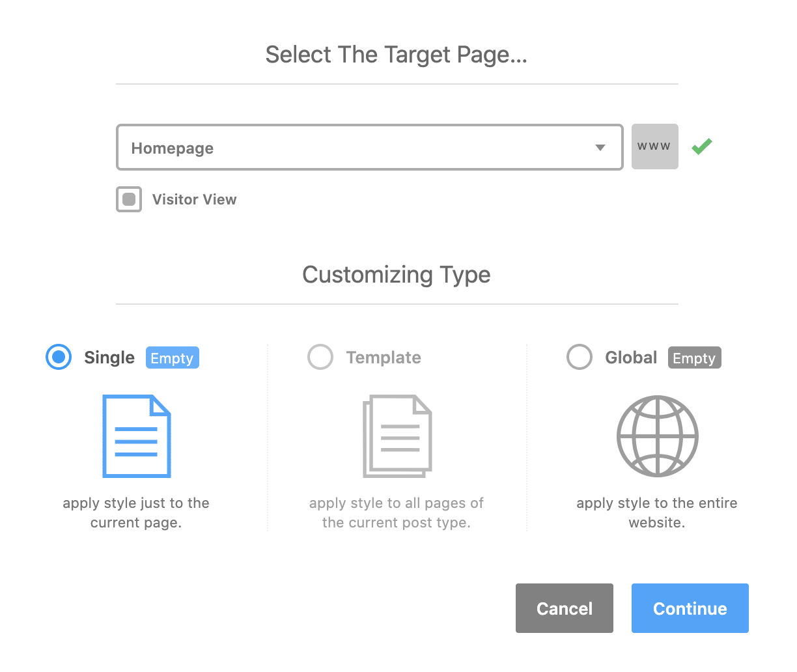Click the gray Empty badge beside Global
This screenshot has width=797, height=672.
point(694,357)
